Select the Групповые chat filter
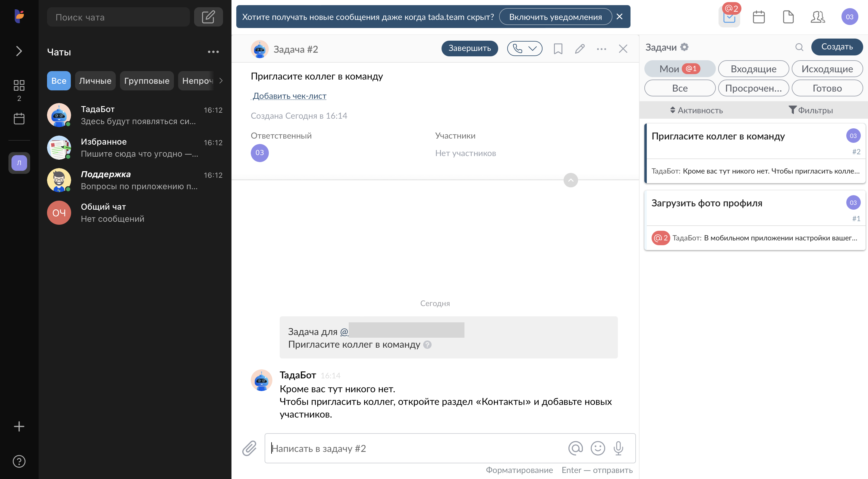868x479 pixels. [146, 81]
